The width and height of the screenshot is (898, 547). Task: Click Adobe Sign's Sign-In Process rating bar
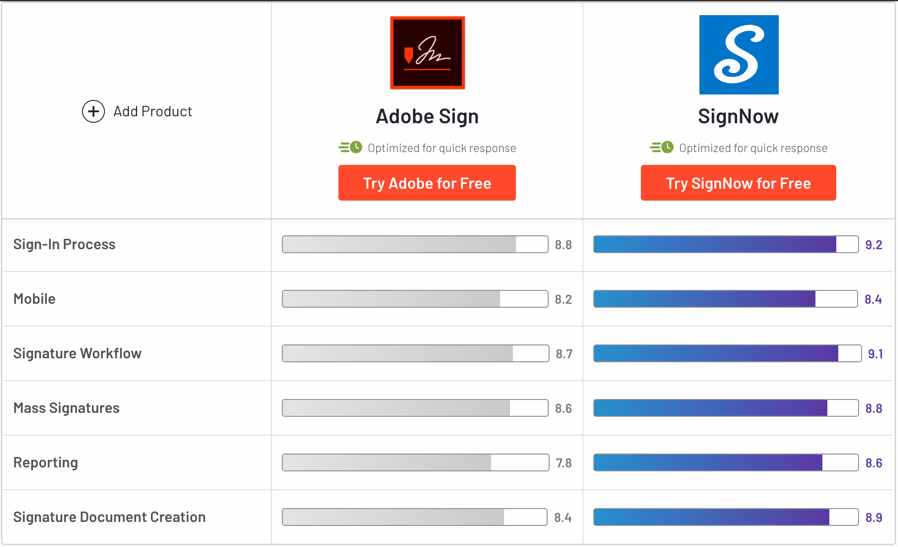click(415, 244)
